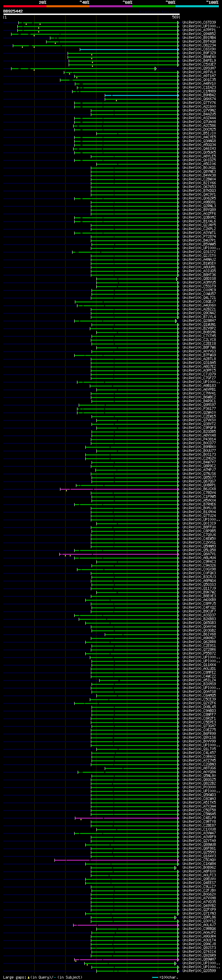The height and width of the screenshot is (980, 222).
Task: Click the UniRef100_C1KW84 label
Action: click(x=199, y=864)
